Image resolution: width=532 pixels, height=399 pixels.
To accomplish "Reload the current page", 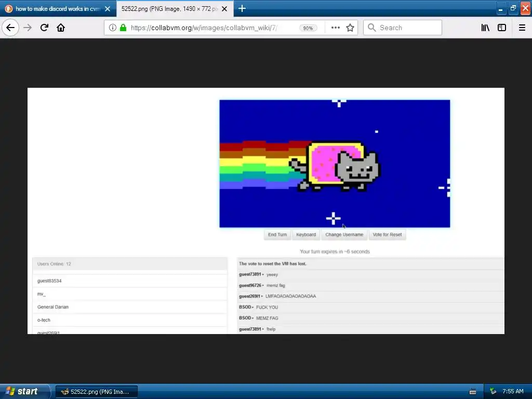I will 44,28.
